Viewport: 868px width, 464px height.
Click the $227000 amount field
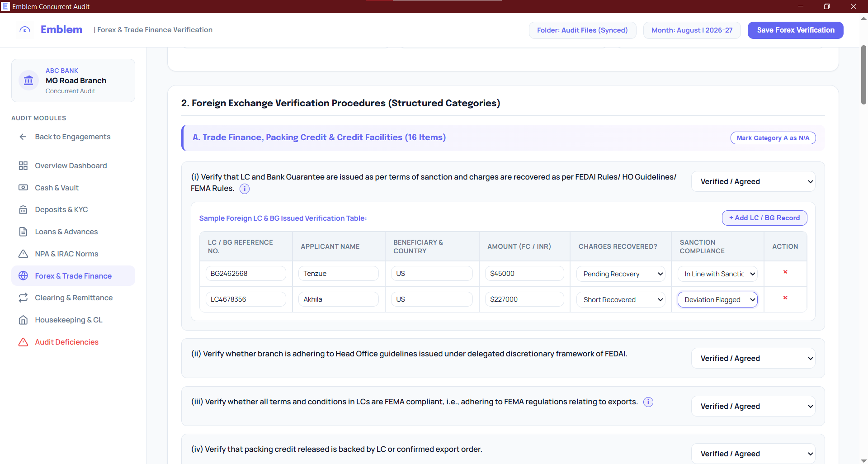pyautogui.click(x=524, y=299)
